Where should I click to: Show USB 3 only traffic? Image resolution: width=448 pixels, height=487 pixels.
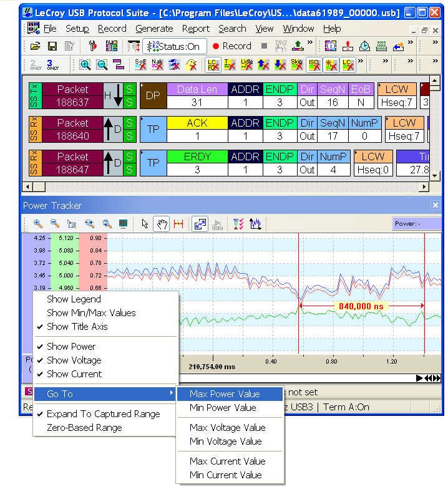(52, 65)
